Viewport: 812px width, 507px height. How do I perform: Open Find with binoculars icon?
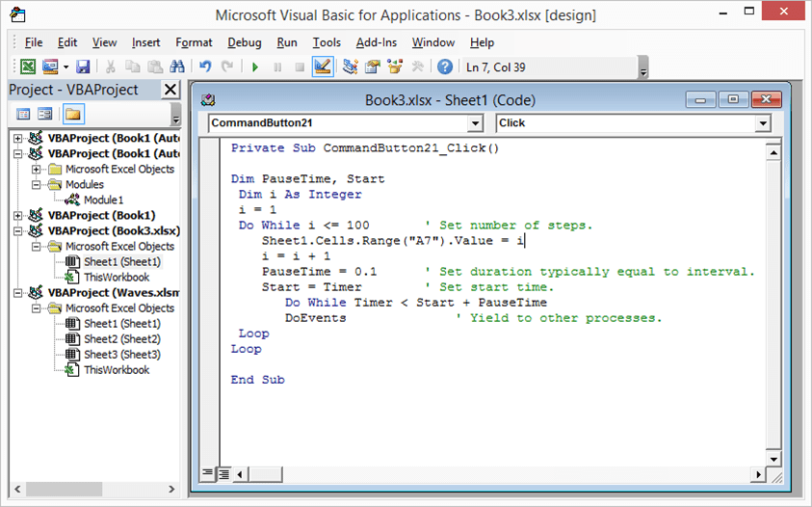[177, 67]
